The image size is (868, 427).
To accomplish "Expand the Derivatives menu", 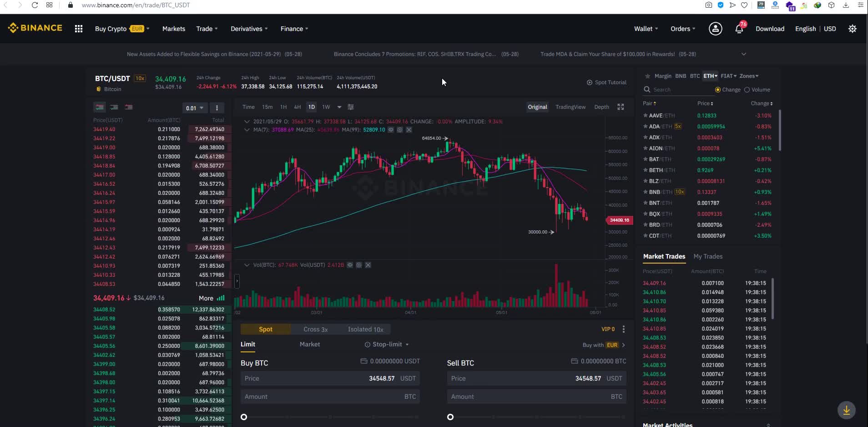I will 249,29.
